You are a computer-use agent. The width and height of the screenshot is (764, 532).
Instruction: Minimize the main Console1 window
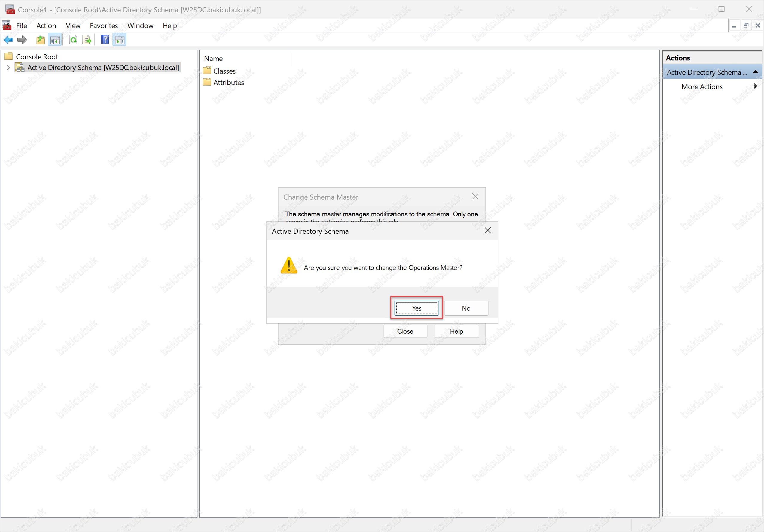pyautogui.click(x=694, y=9)
